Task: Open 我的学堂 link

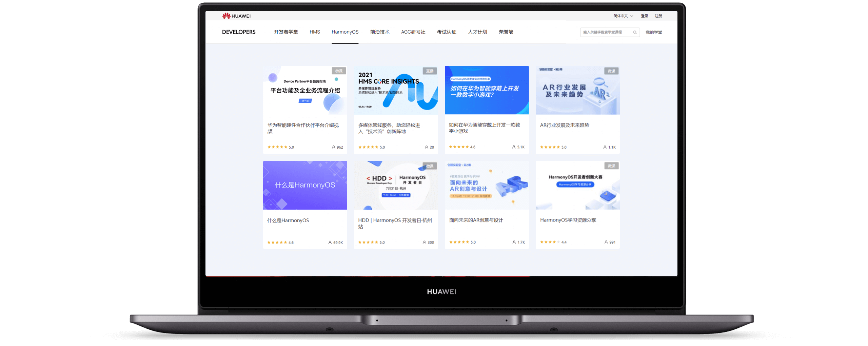Action: point(653,32)
